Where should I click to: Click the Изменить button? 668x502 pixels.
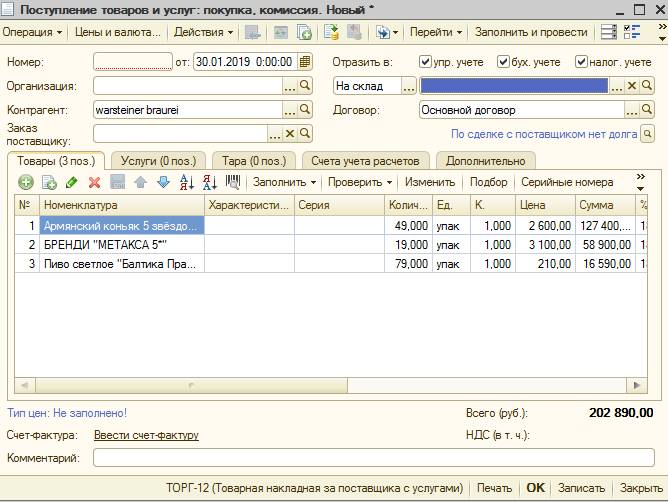430,182
